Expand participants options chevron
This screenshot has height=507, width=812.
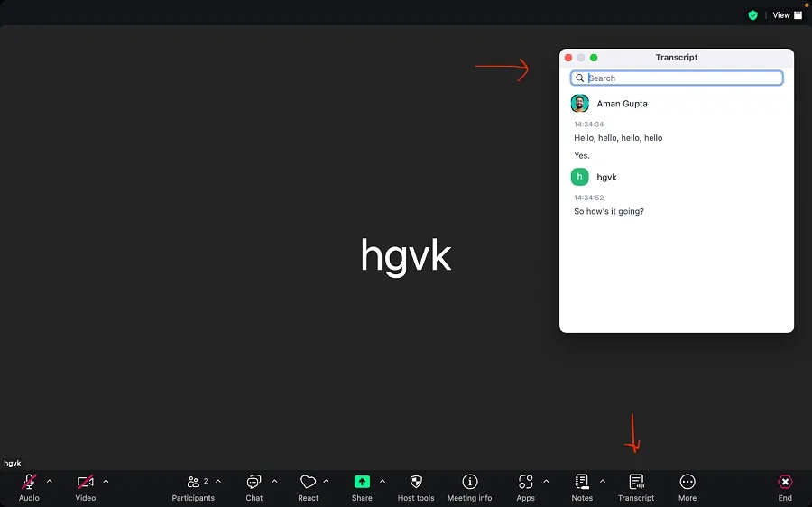218,482
